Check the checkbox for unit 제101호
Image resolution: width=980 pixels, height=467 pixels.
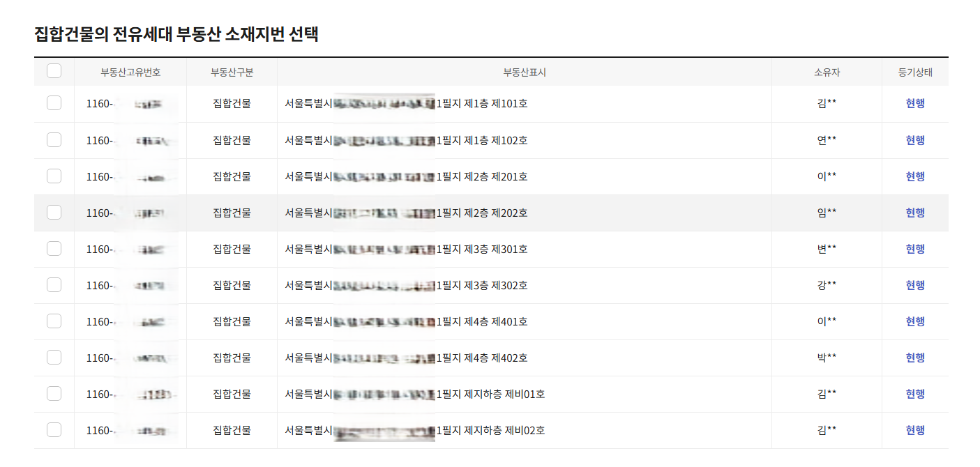54,104
